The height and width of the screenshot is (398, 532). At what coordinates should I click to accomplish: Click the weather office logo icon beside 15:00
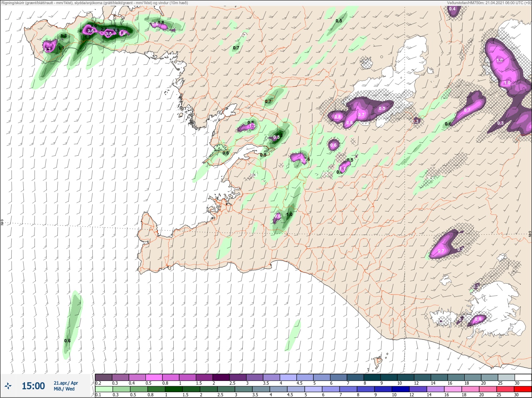pos(8,386)
